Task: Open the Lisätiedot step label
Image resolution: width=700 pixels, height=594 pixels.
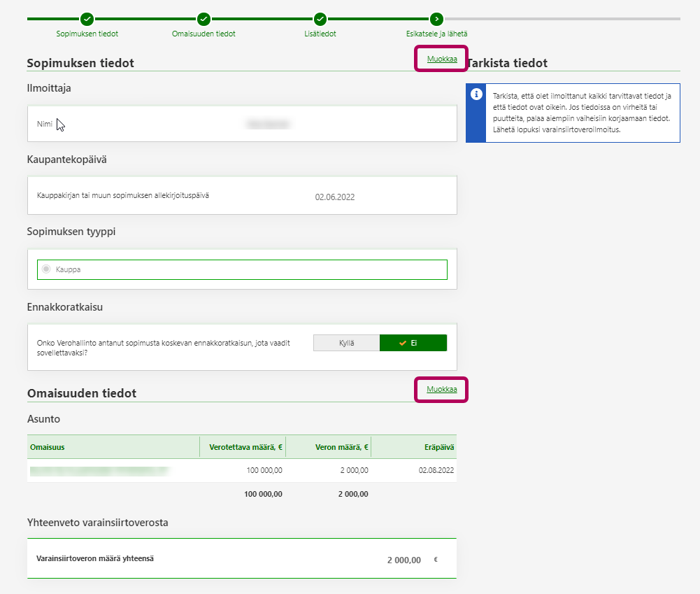Action: coord(320,34)
